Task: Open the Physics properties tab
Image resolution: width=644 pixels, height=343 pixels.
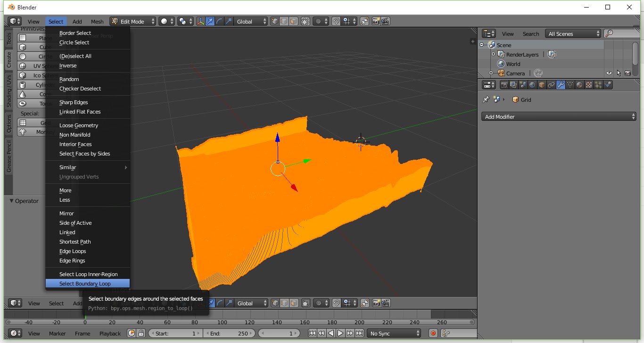Action: (x=608, y=85)
